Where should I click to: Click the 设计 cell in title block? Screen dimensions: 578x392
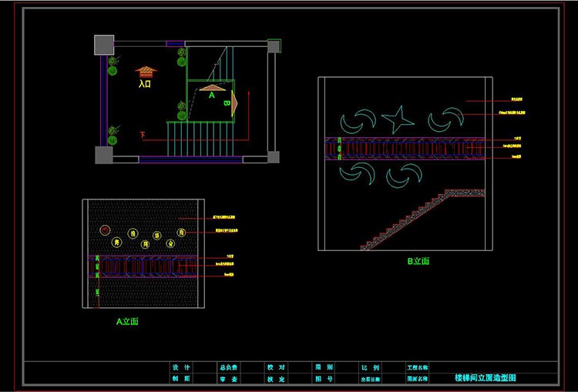tap(182, 367)
